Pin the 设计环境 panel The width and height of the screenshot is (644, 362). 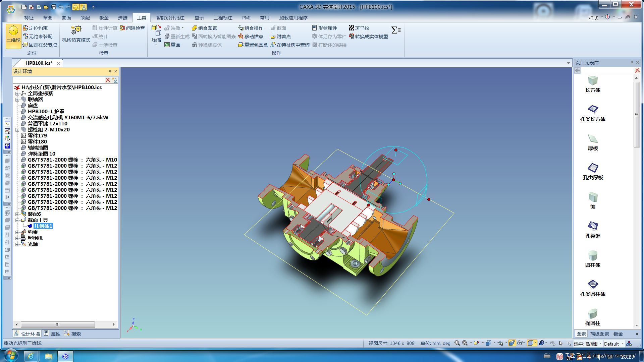tap(110, 71)
